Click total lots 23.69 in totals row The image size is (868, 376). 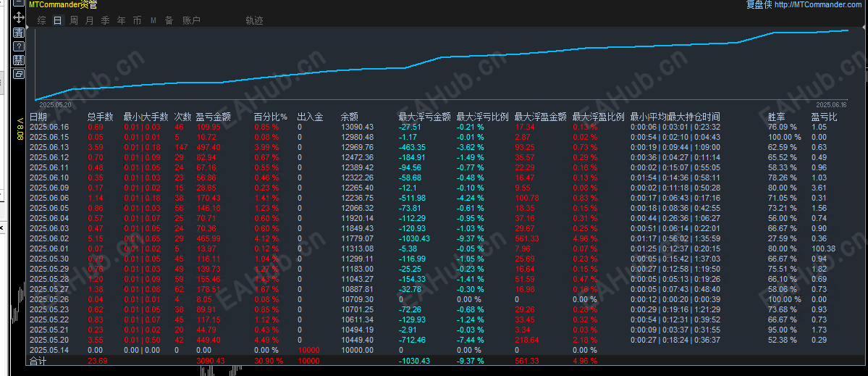tap(96, 361)
